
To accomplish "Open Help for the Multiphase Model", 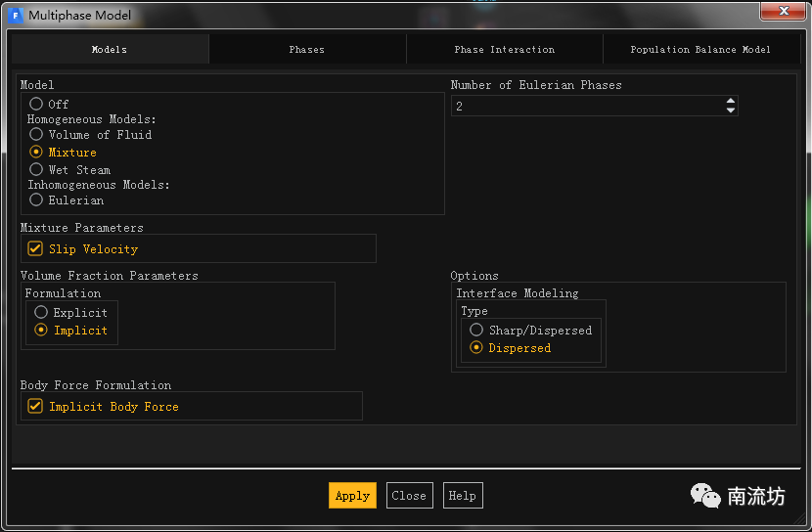I will tap(462, 495).
